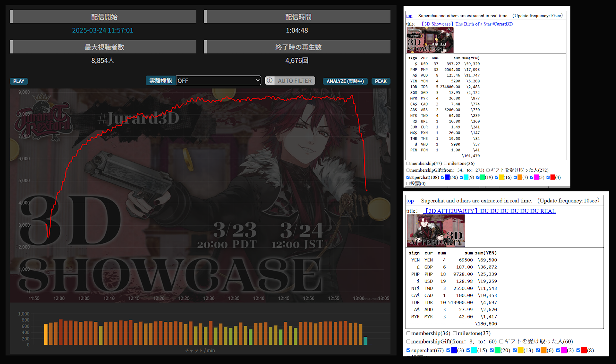Image resolution: width=616 pixels, height=364 pixels.
Task: Check the membershipGift(from: 34, to: 273) checkbox
Action: click(x=408, y=170)
